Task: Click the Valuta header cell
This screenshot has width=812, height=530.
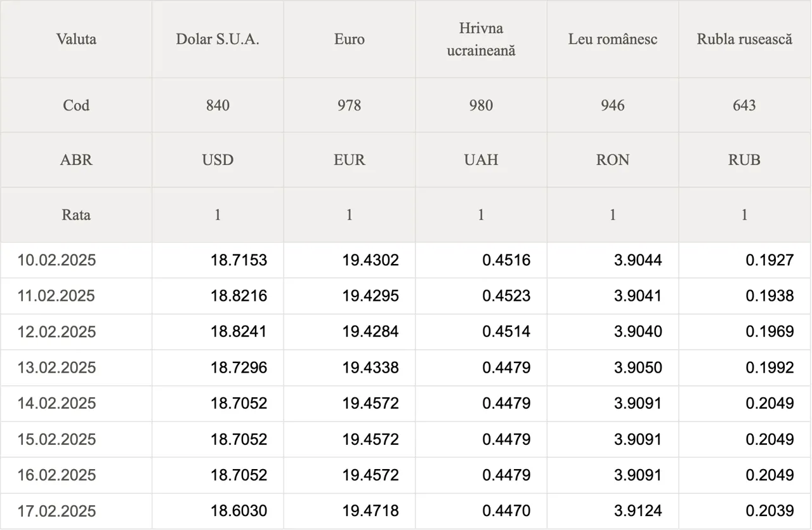Action: (x=76, y=39)
